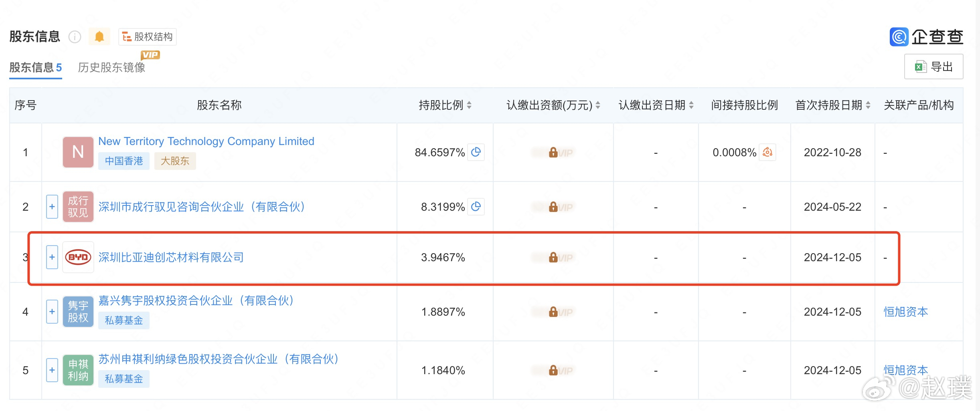Click the 3.9467% shareholding value
The width and height of the screenshot is (980, 411).
click(x=443, y=257)
